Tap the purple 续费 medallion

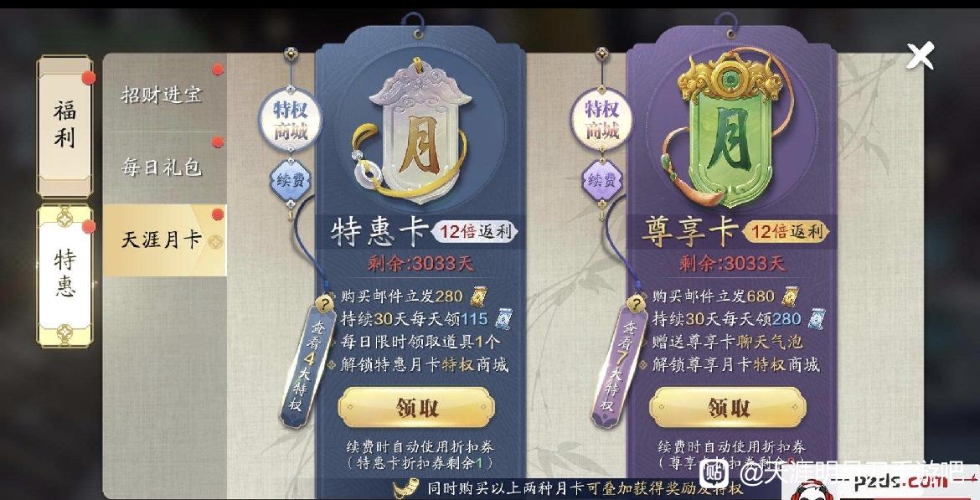tap(602, 180)
